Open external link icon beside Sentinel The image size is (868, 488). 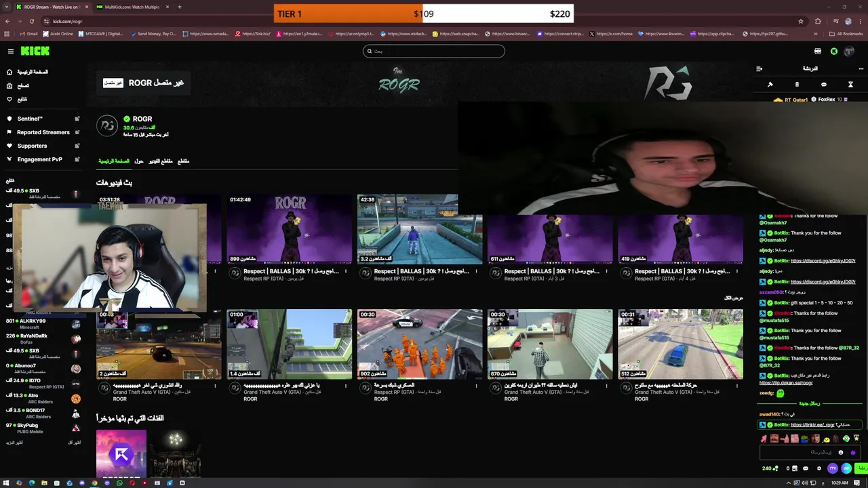pyautogui.click(x=77, y=119)
